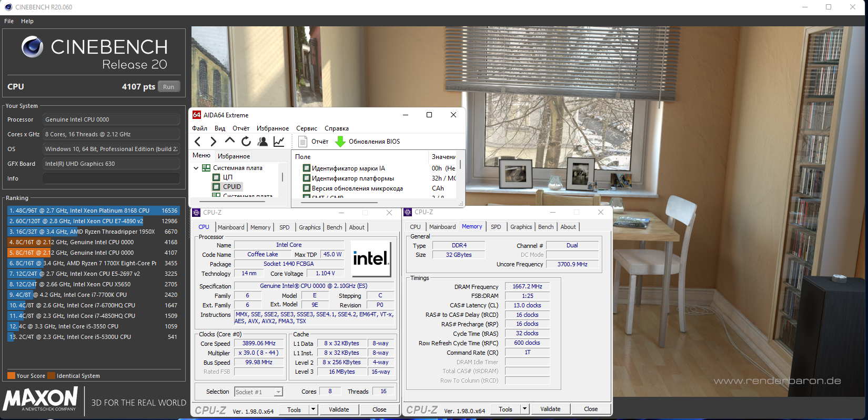Open Tools dropdown arrow in CPU-Z processor window
This screenshot has height=420, width=868.
[313, 409]
